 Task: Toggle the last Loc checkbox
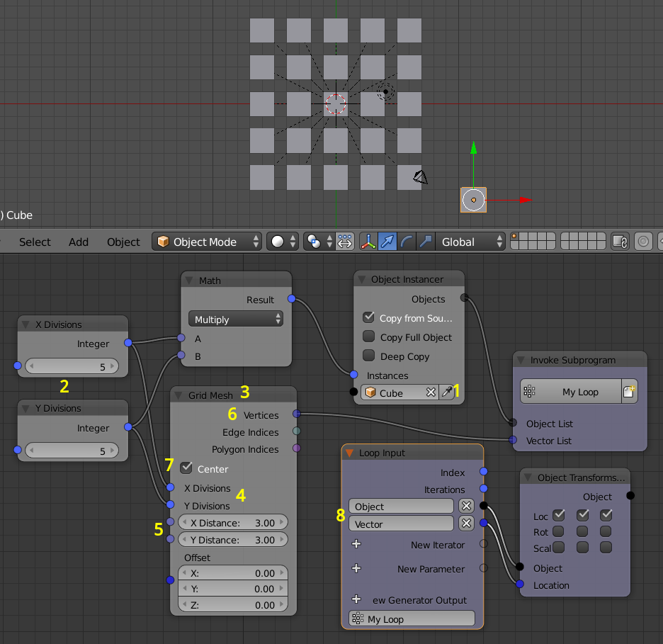pos(606,515)
